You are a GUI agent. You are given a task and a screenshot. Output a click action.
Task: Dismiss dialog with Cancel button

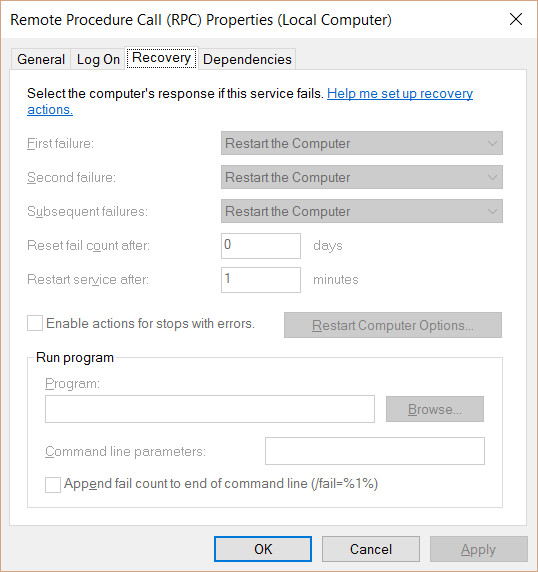[x=371, y=549]
